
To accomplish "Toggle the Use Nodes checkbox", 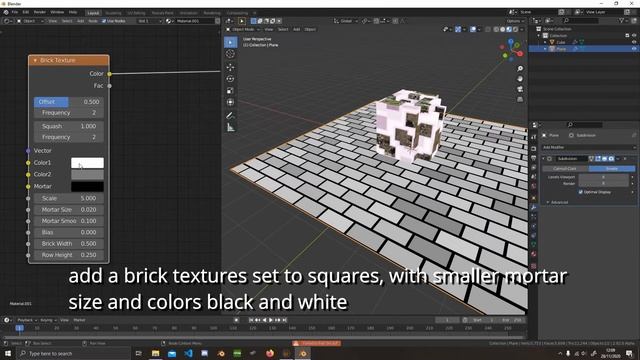I will pyautogui.click(x=104, y=21).
